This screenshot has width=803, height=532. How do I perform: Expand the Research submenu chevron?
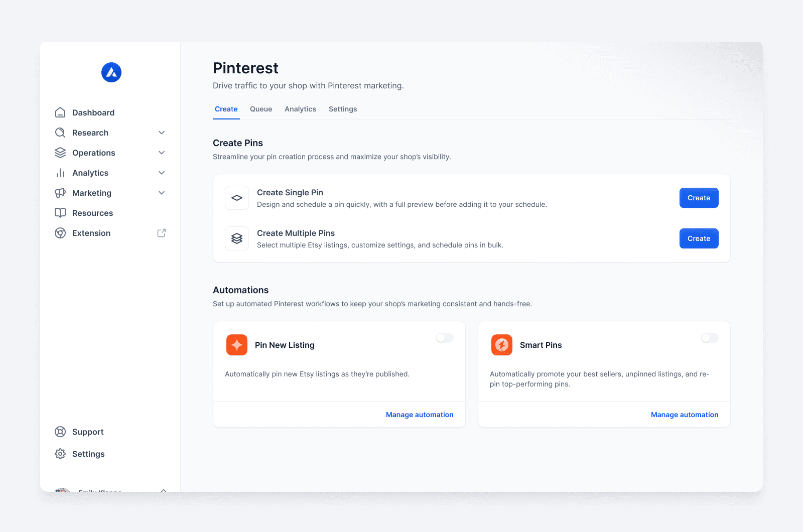162,132
